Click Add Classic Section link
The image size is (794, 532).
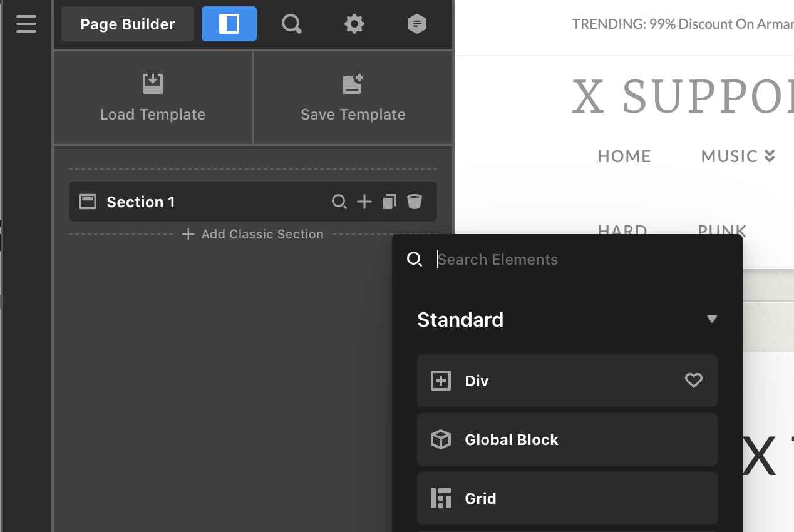click(x=253, y=234)
